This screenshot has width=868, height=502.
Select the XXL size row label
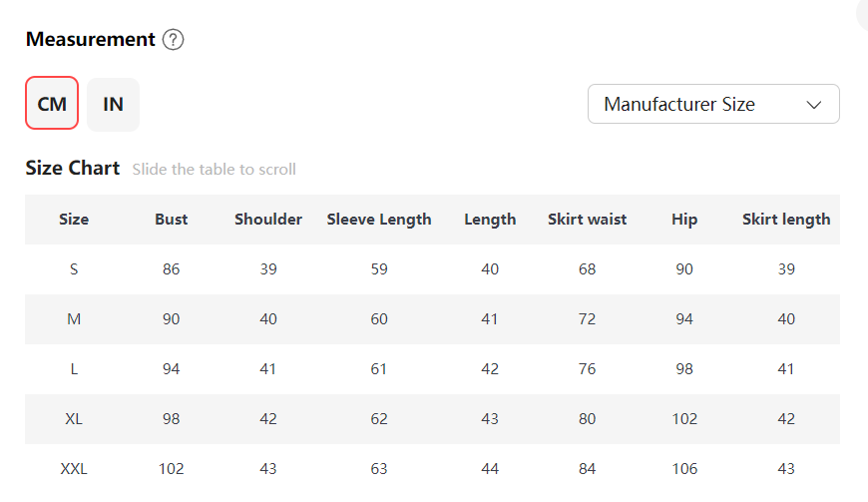pos(74,469)
